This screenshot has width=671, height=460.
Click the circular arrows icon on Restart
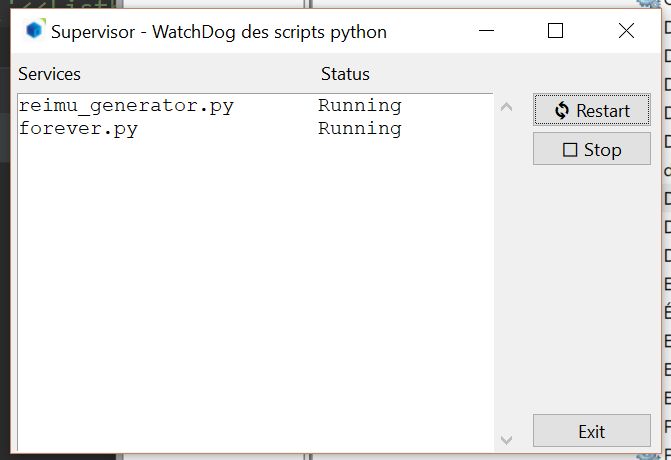click(x=562, y=111)
